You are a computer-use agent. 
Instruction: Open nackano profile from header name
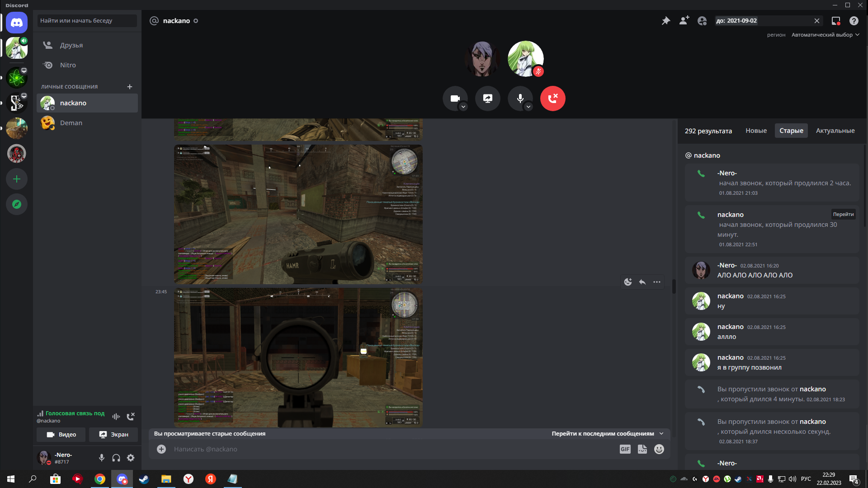point(176,21)
